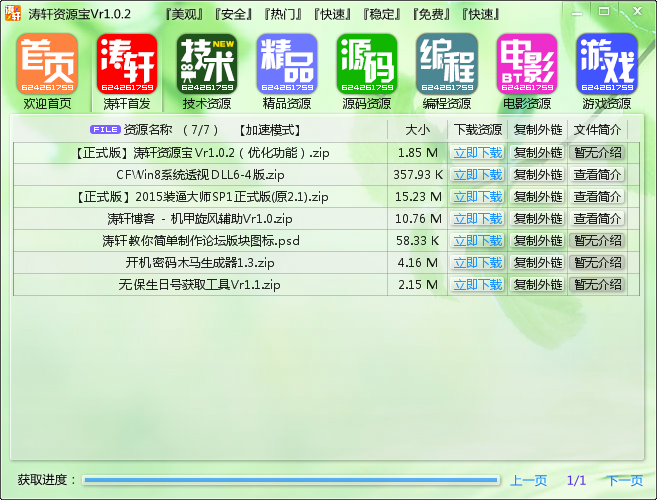
Task: Open the 源码资源 green icon
Action: [367, 64]
